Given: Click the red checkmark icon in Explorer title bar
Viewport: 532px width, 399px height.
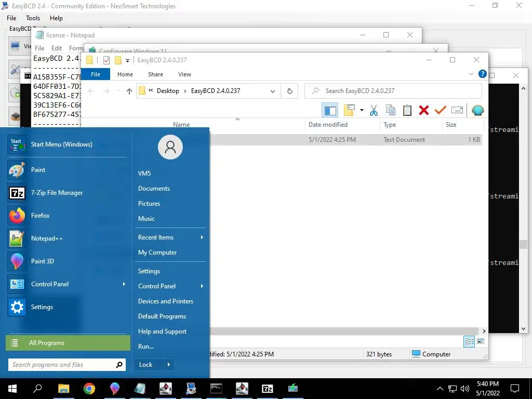Looking at the screenshot, I should [107, 60].
